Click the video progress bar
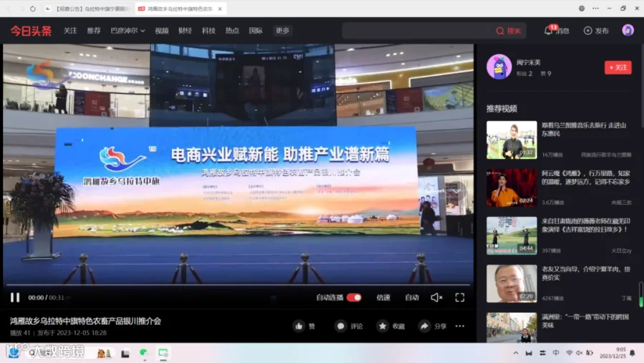The width and height of the screenshot is (644, 363). 238,284
